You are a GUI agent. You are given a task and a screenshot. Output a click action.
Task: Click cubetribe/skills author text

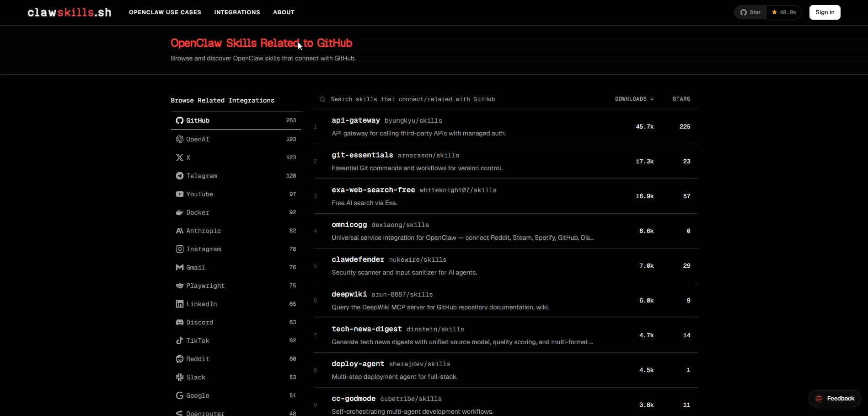[411, 399]
